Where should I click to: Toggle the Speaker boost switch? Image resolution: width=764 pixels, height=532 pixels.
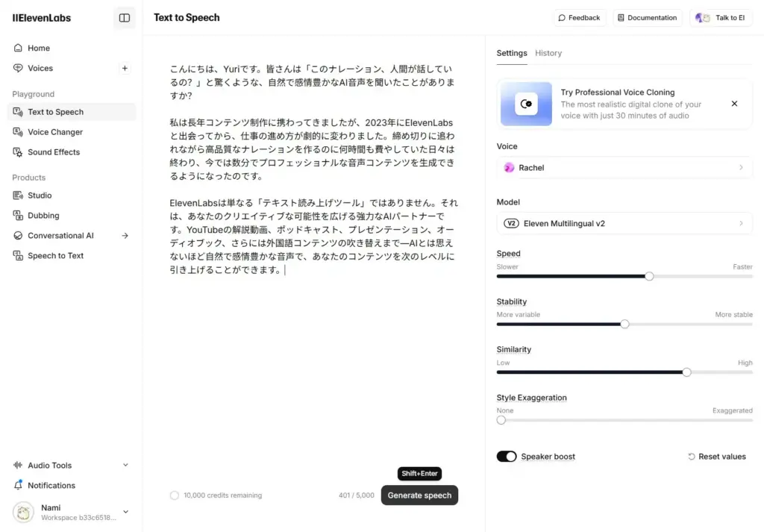pyautogui.click(x=507, y=457)
